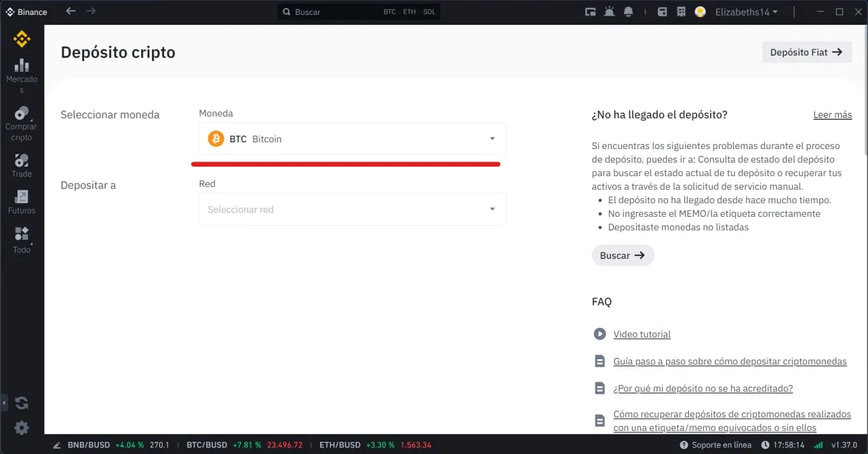Click the picture-in-picture window icon

point(590,12)
